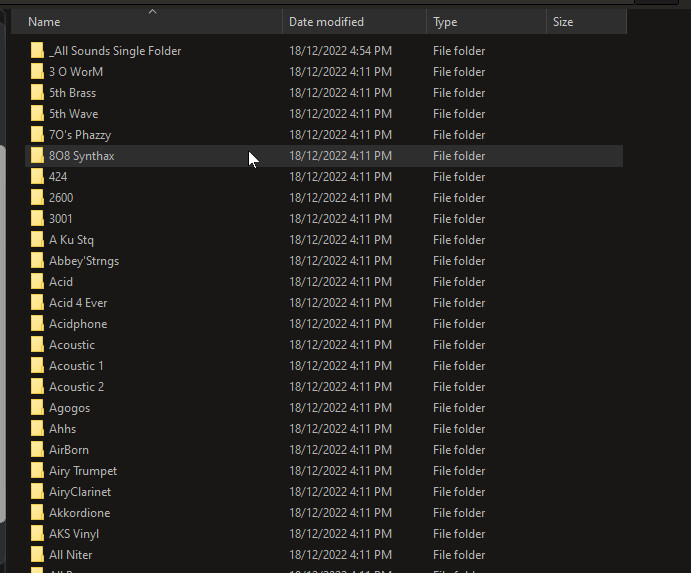Click the 'A Ku Stq' folder name
Image resolution: width=691 pixels, height=573 pixels.
pos(71,240)
